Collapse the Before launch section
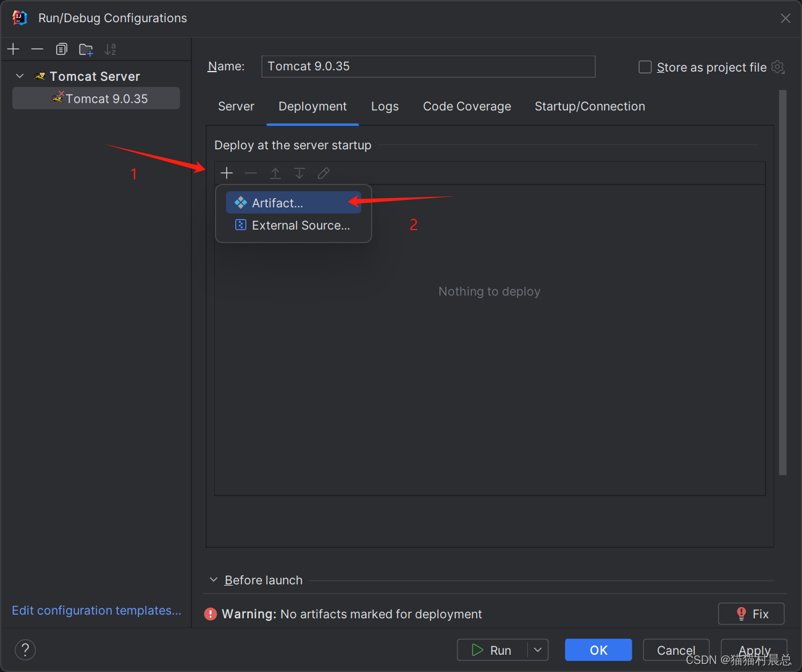The width and height of the screenshot is (802, 672). pyautogui.click(x=214, y=580)
